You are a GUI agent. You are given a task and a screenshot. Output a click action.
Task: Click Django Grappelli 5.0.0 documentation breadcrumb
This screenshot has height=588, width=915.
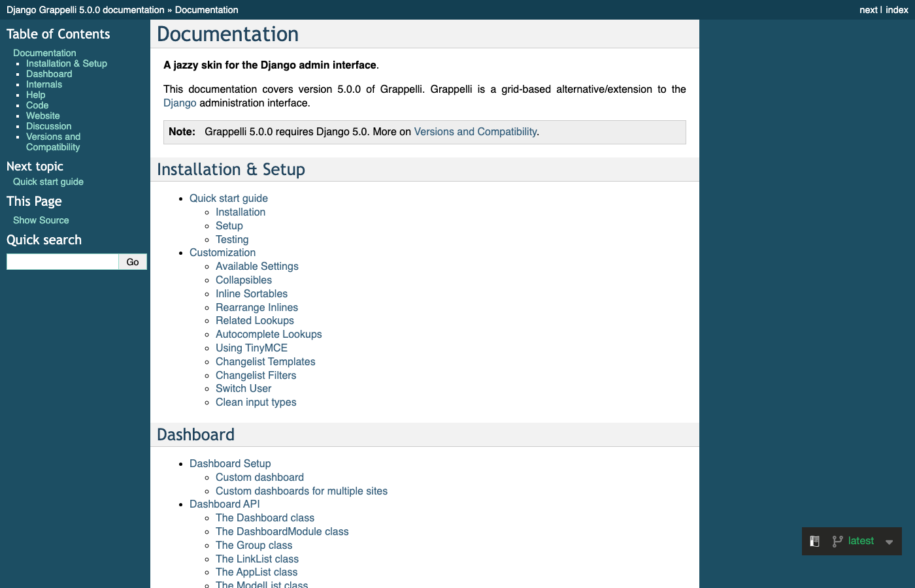pos(86,10)
